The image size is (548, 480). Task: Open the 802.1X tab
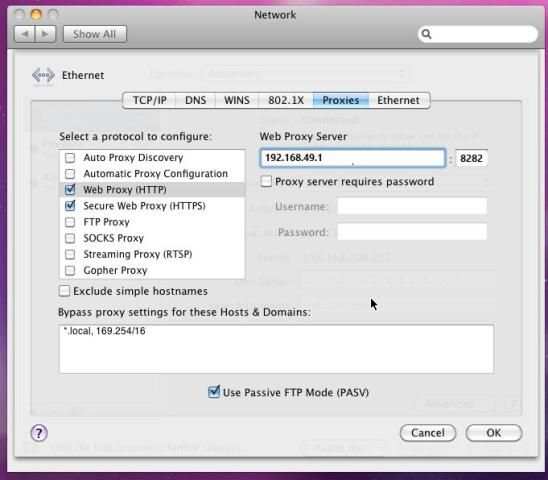click(x=286, y=100)
